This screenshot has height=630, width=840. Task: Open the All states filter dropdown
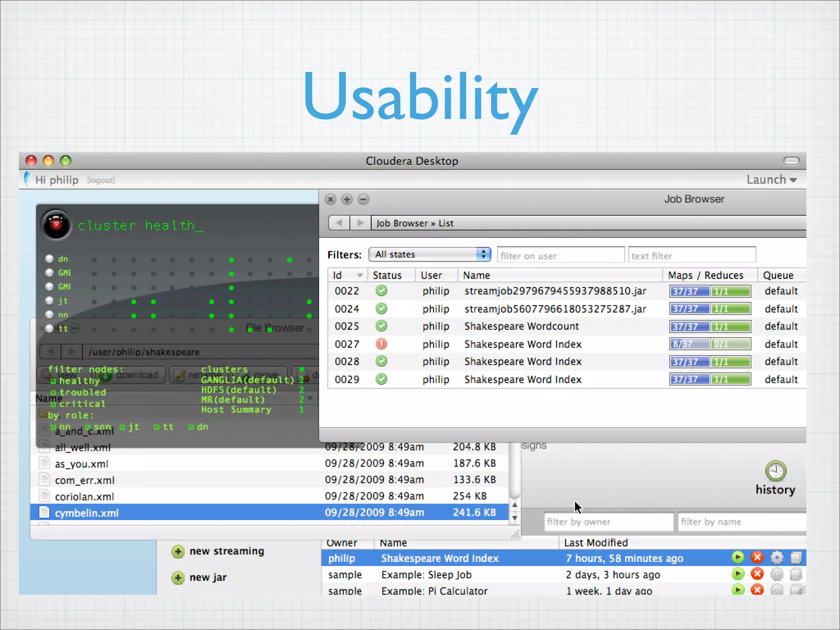[x=430, y=254]
